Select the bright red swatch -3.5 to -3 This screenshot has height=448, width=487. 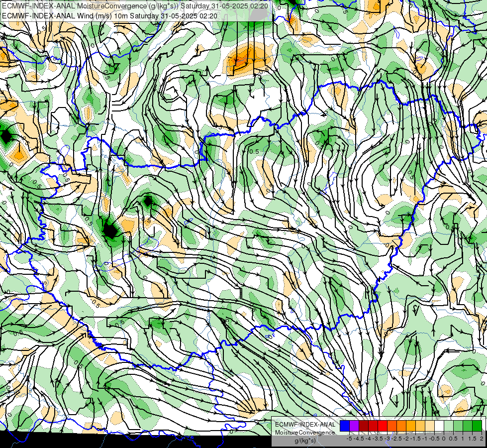(383, 426)
